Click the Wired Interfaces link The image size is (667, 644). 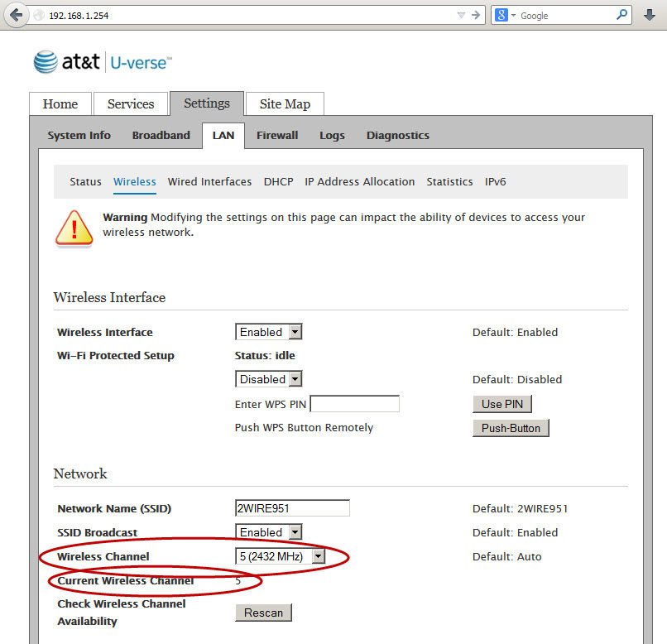pos(209,181)
